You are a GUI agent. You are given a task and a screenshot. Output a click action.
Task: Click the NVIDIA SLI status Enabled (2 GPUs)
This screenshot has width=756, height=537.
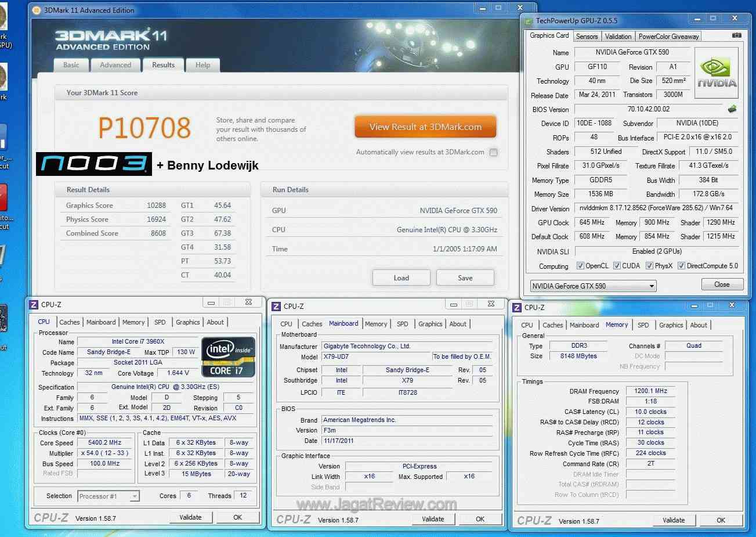(x=656, y=251)
